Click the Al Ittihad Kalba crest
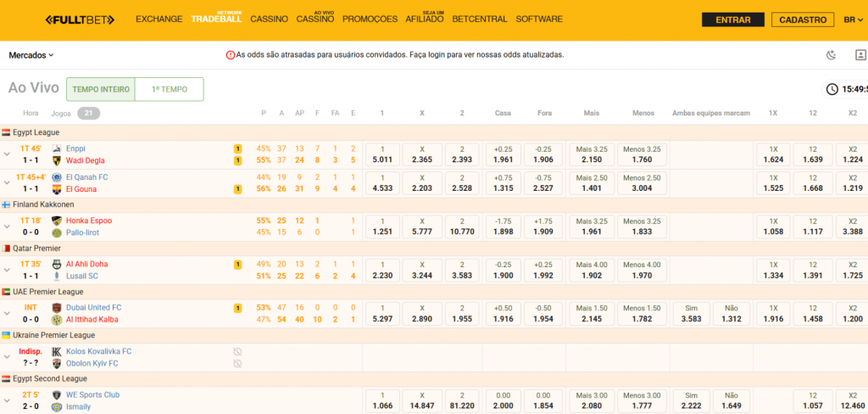The image size is (868, 414). coord(57,320)
